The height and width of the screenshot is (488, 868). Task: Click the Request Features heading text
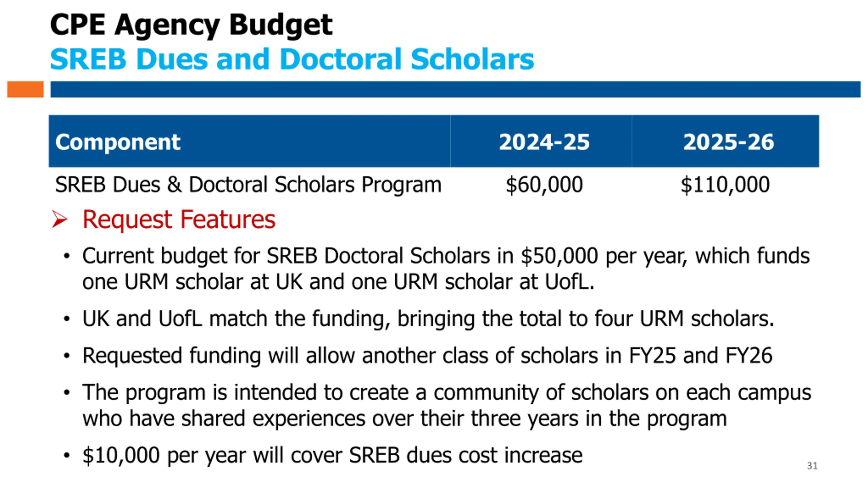179,220
